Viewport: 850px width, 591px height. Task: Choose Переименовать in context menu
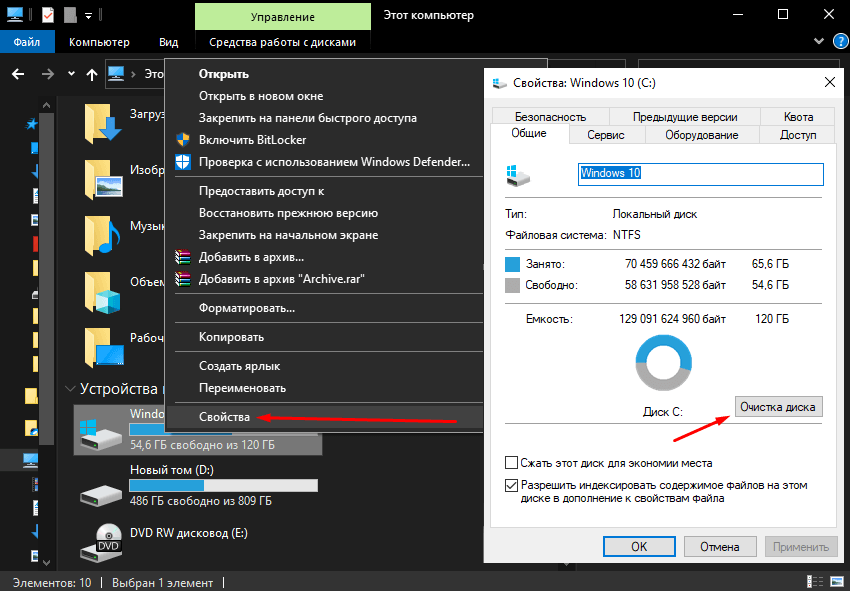click(242, 388)
